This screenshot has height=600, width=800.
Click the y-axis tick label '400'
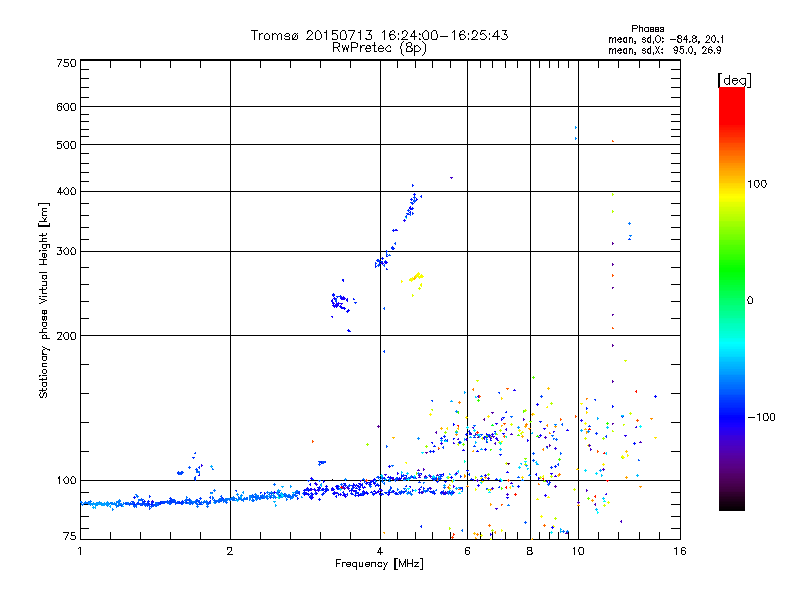(x=66, y=191)
